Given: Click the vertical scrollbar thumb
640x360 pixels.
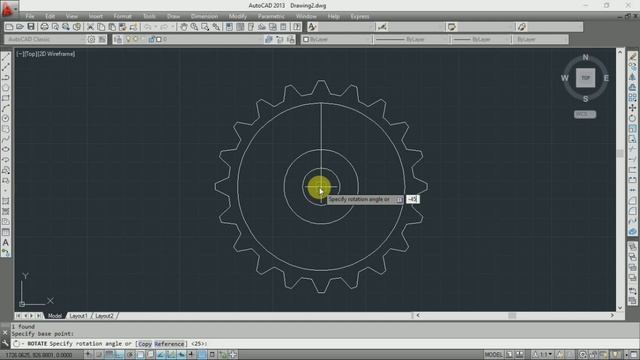Looking at the screenshot, I should point(620,153).
